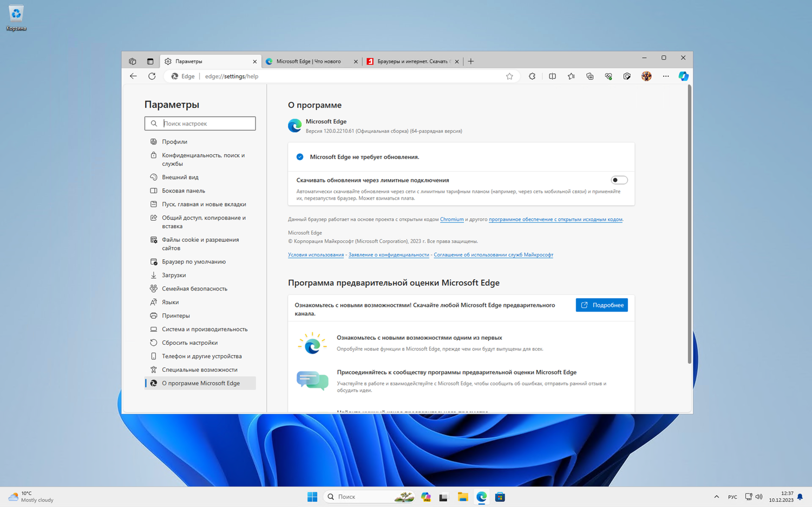Switch to the Параметры tab

click(x=211, y=61)
